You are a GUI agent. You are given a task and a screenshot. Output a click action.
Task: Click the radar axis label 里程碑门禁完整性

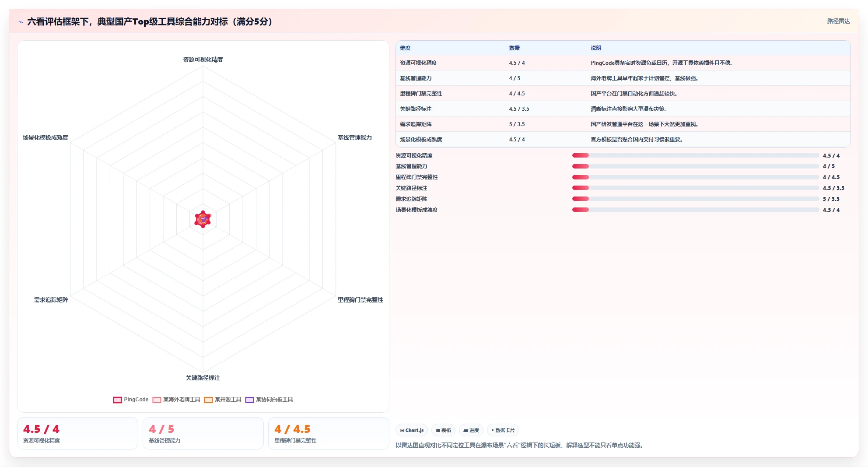[x=360, y=300]
